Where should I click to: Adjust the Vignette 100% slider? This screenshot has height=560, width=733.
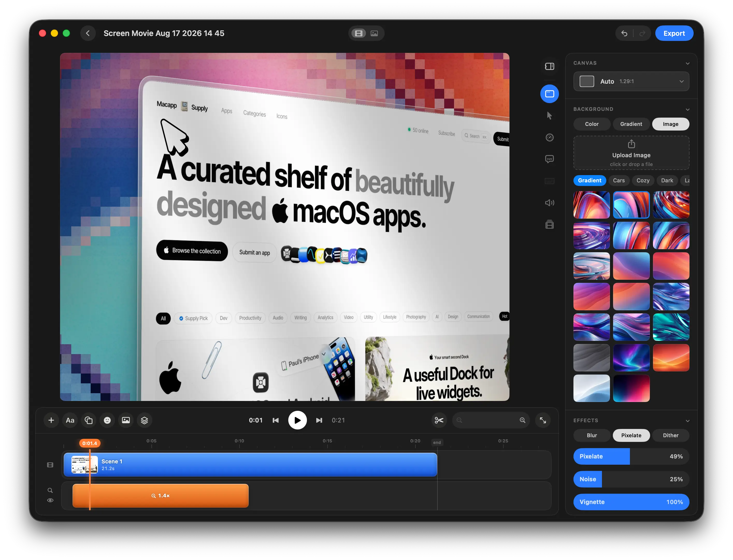point(631,502)
